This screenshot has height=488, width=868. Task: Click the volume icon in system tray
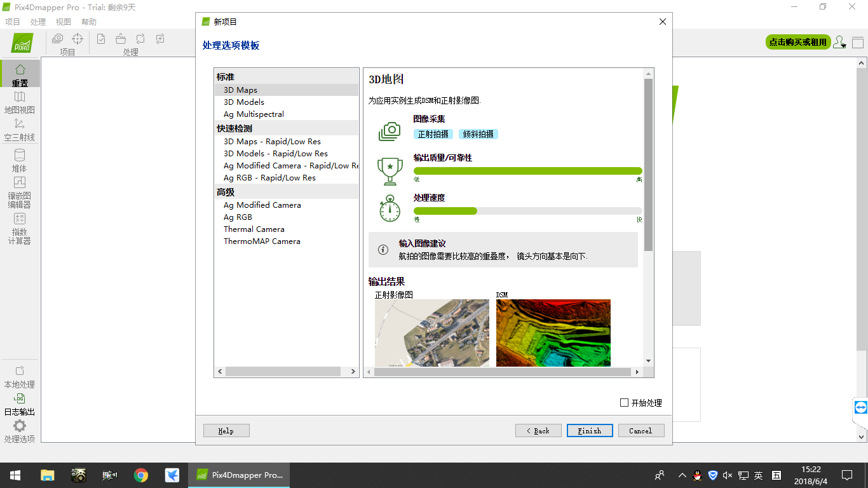point(728,475)
